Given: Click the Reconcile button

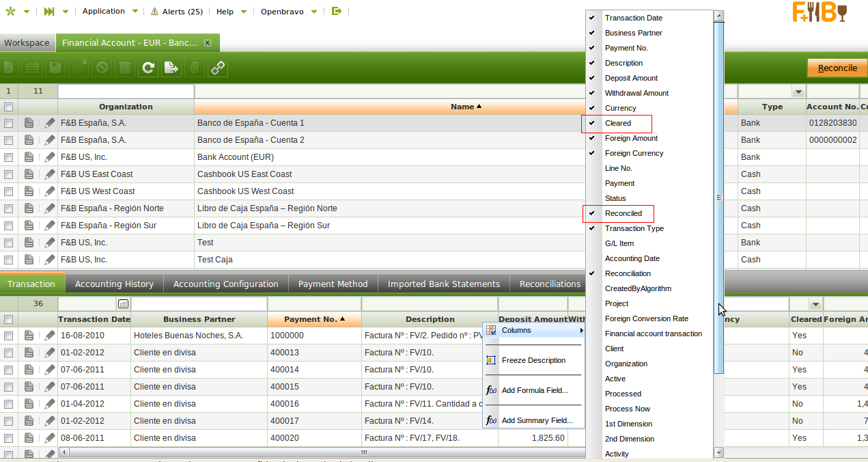Looking at the screenshot, I should point(837,68).
